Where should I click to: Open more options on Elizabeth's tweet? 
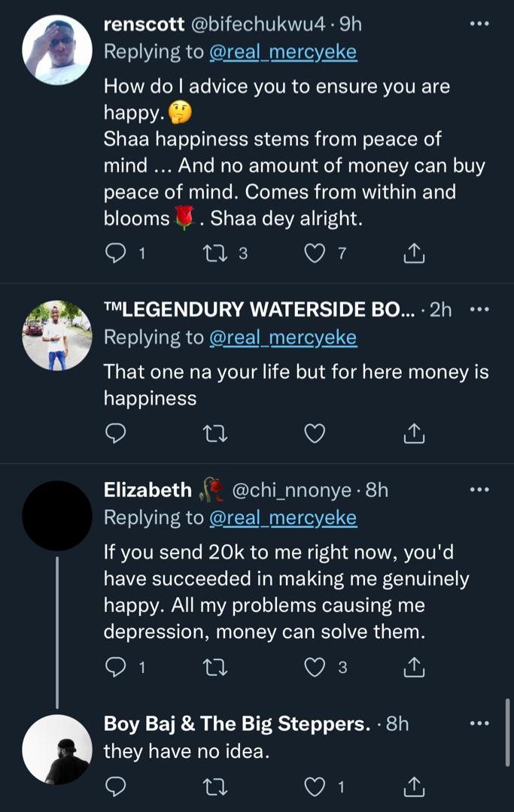[x=479, y=489]
